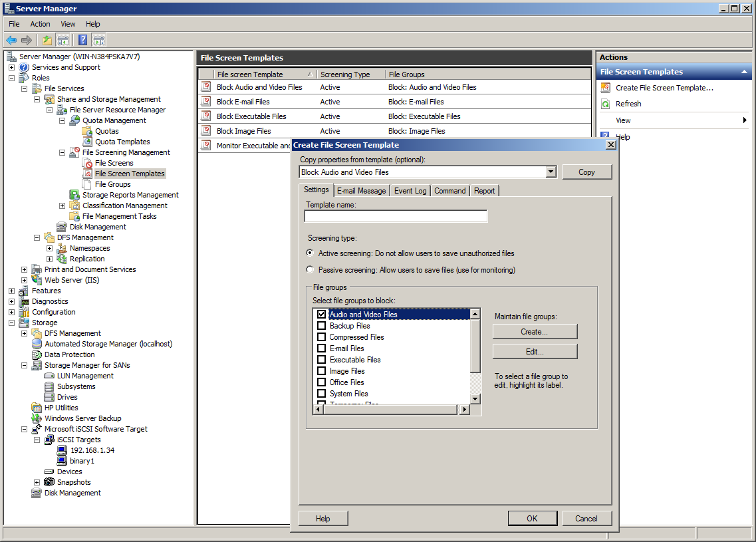This screenshot has height=542, width=756.
Task: Uncheck the Audio and Video Files checkbox
Action: [322, 314]
